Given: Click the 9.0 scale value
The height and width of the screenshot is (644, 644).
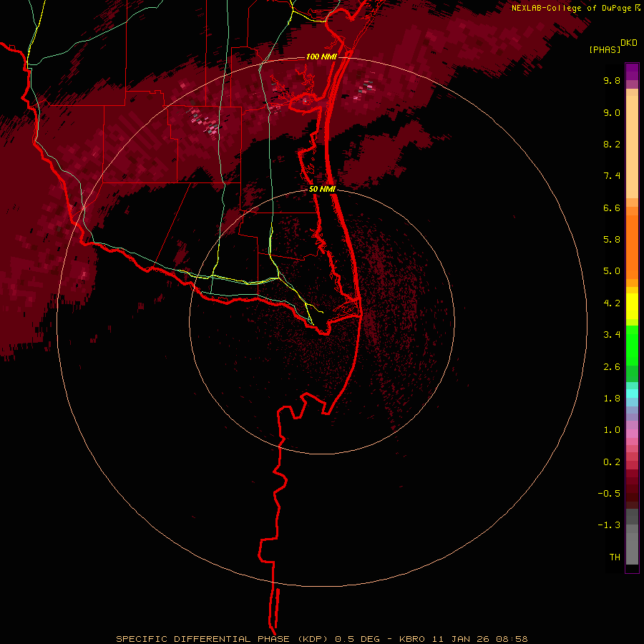Looking at the screenshot, I should pos(612,113).
